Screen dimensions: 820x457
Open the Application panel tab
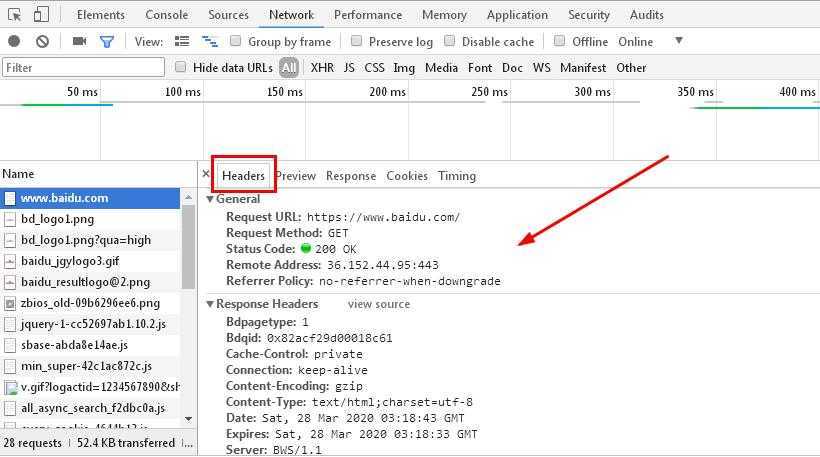coord(517,15)
